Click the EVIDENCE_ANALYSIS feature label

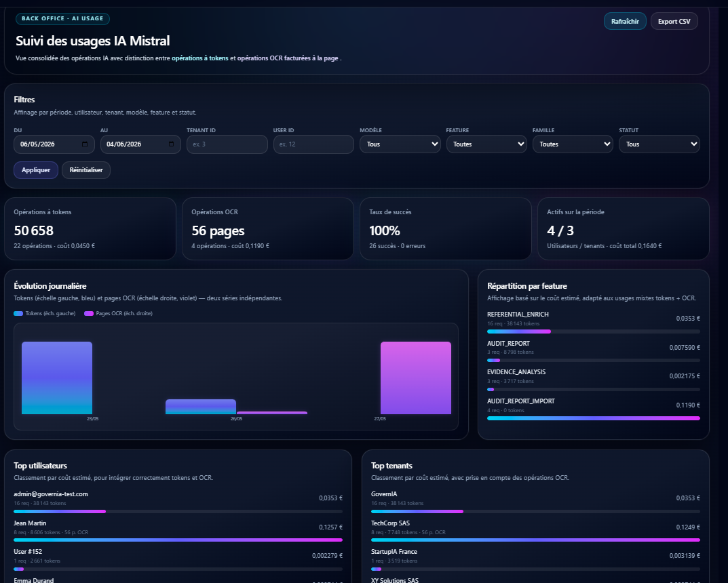(x=516, y=372)
